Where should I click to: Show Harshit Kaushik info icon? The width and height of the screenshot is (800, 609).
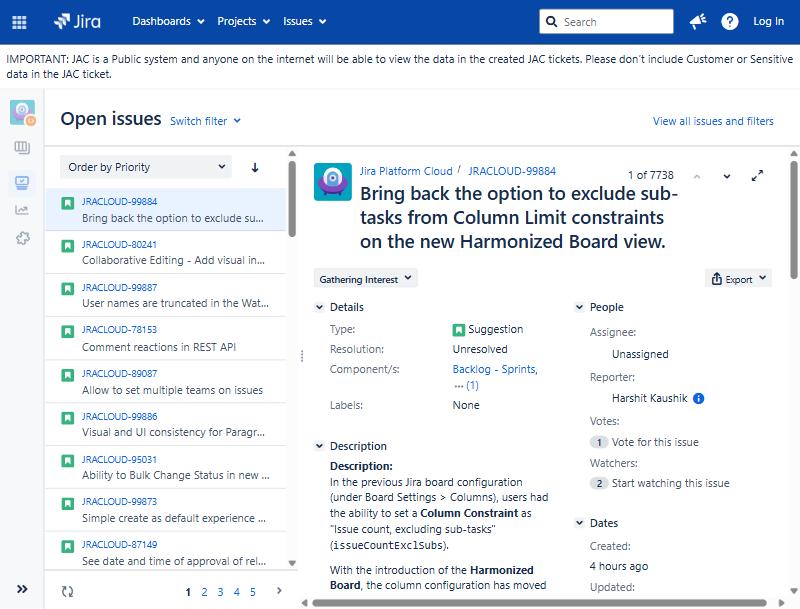(698, 399)
